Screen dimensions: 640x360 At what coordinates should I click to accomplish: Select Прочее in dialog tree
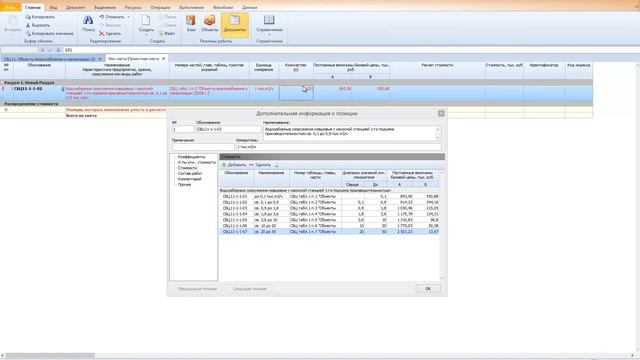point(184,184)
